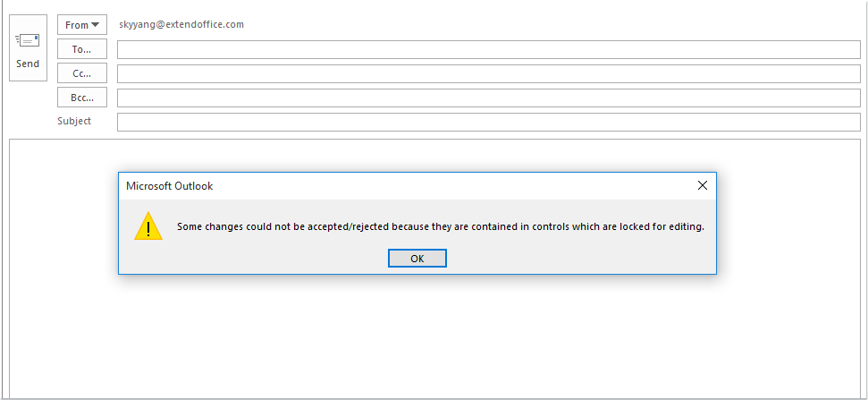Open the Bcc... recipients picker
This screenshot has height=400, width=868.
[82, 98]
